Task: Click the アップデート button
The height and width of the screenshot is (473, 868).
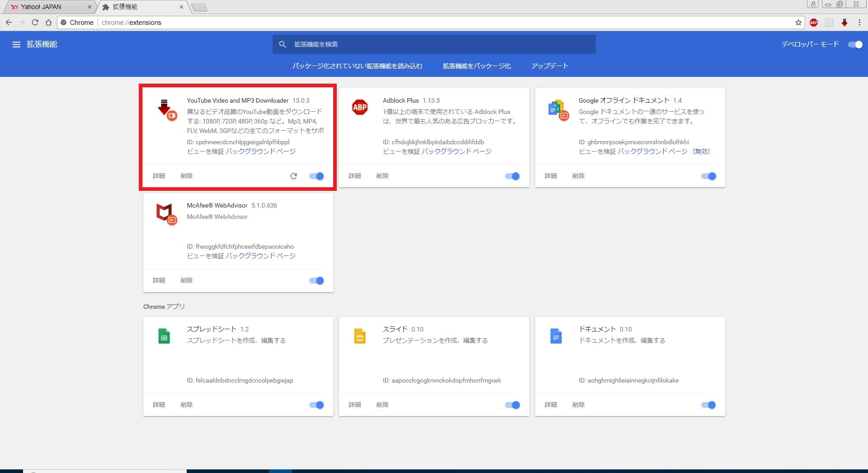Action: [550, 66]
